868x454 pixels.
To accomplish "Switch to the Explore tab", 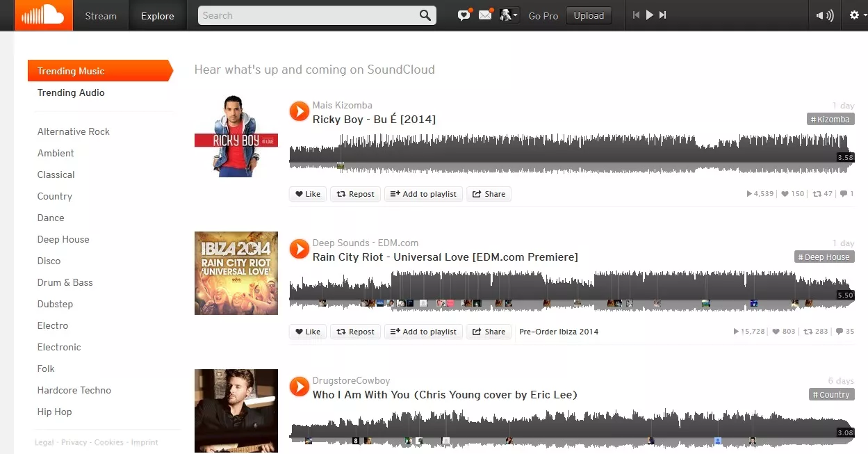I will tap(157, 15).
